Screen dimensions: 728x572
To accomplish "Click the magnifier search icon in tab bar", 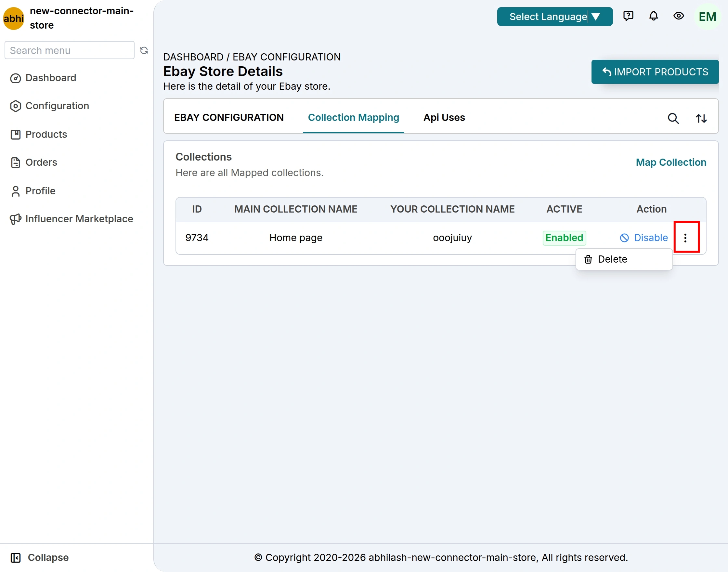I will click(673, 118).
